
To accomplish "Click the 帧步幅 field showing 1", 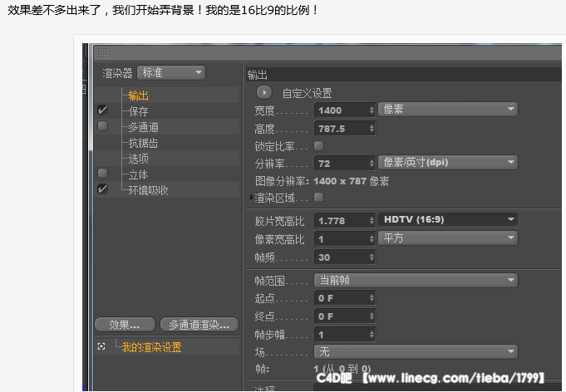I will tap(342, 335).
